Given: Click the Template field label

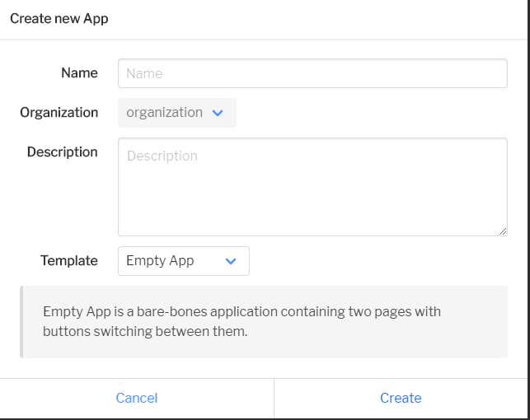Looking at the screenshot, I should tap(69, 260).
